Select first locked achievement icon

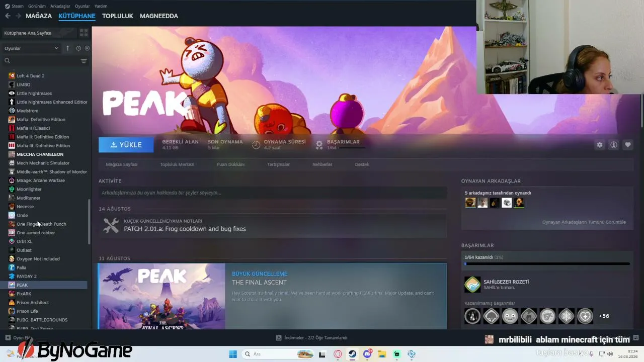[472, 316]
